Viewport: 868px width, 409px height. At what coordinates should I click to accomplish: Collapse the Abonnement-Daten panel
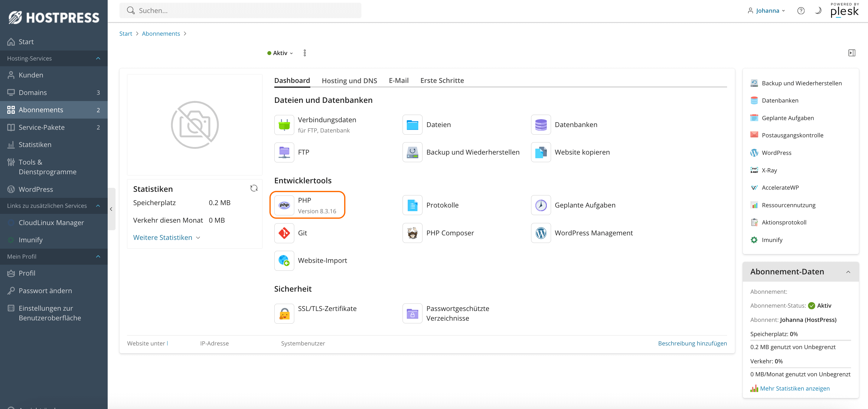[x=848, y=272]
